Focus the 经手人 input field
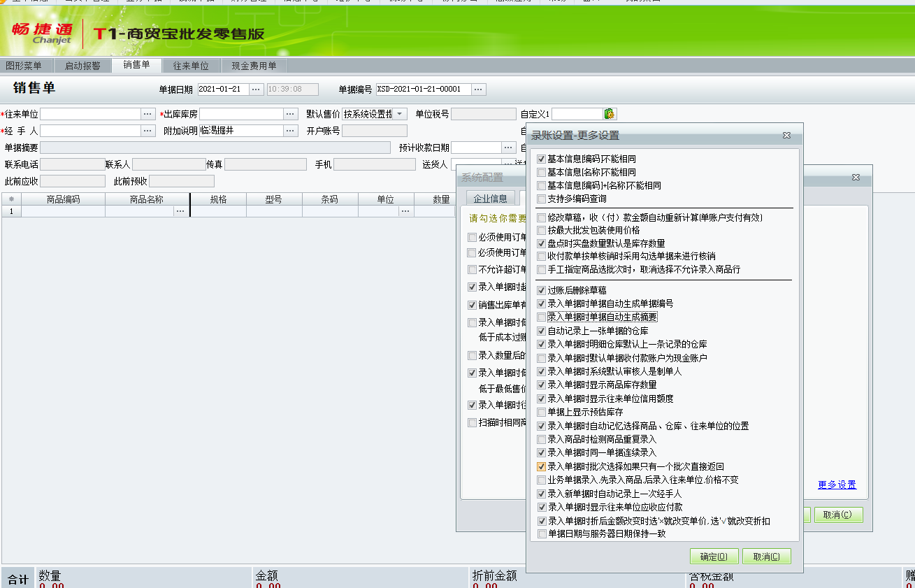915x588 pixels. [x=91, y=131]
